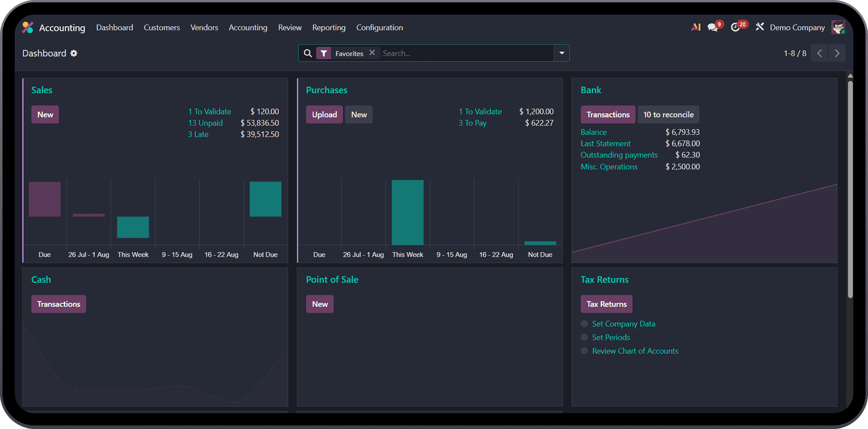The height and width of the screenshot is (429, 868).
Task: Click the dashboard vertical scrollbar
Action: click(850, 190)
